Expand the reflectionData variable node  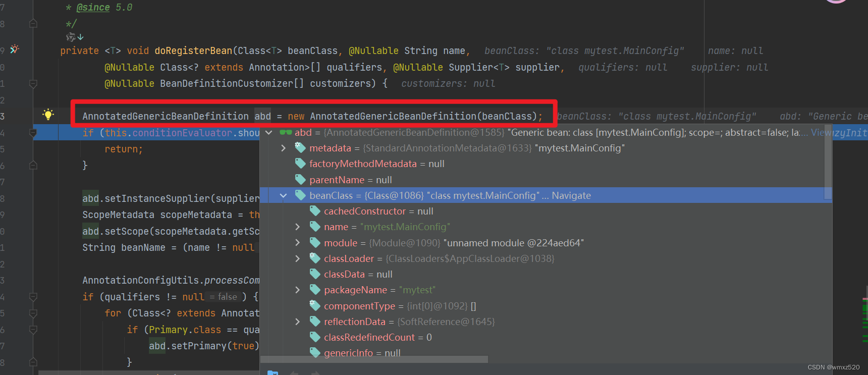tap(298, 322)
